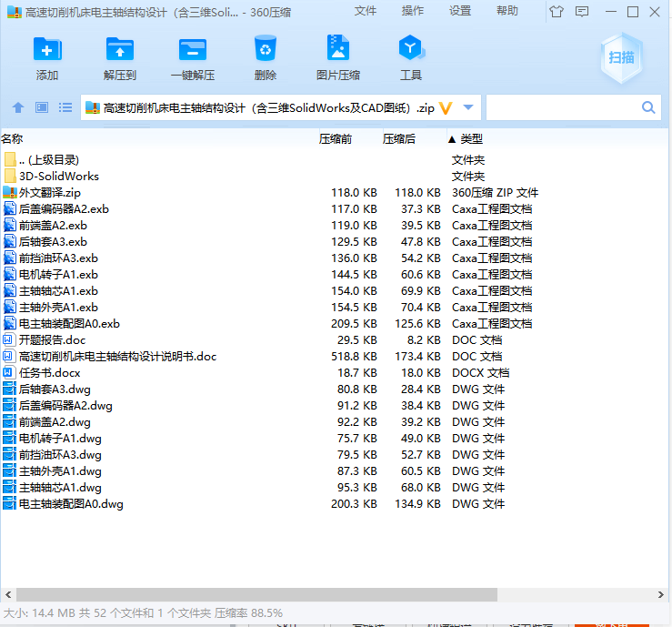Click the 扫描 (Scan) hexagon badge
Screen dimensions: 672x627
point(621,57)
